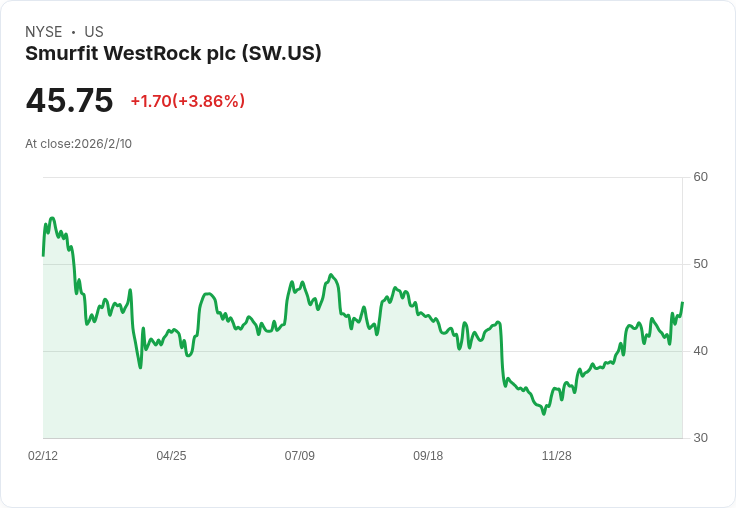Select the 07/09 date on the time axis
This screenshot has height=508, width=736.
coord(300,456)
